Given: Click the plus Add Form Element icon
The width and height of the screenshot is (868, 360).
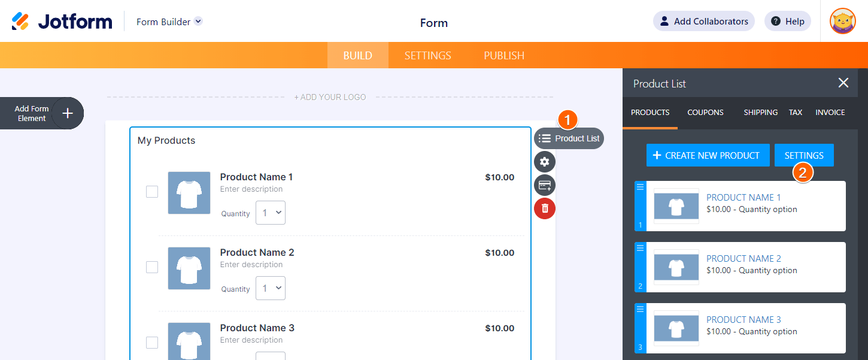Looking at the screenshot, I should [68, 113].
